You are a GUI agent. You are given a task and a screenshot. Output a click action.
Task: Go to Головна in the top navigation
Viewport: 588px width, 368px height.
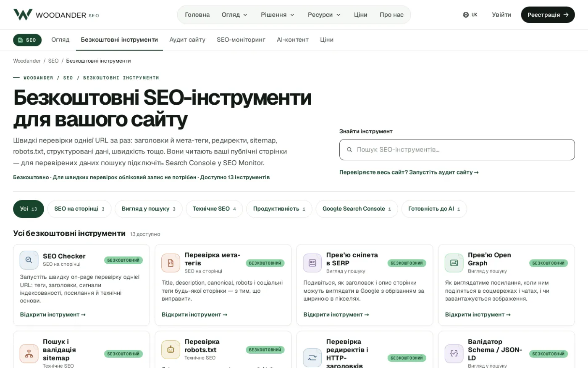pyautogui.click(x=197, y=15)
